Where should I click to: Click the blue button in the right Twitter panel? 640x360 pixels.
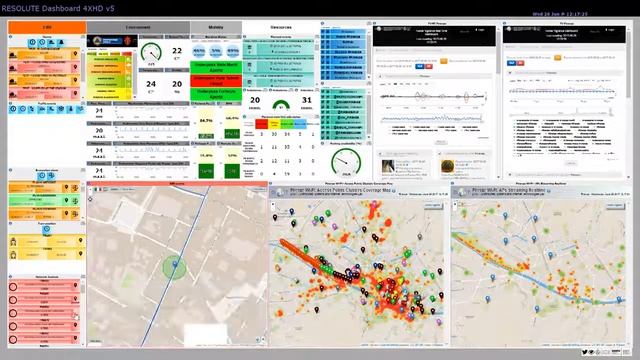(511, 63)
